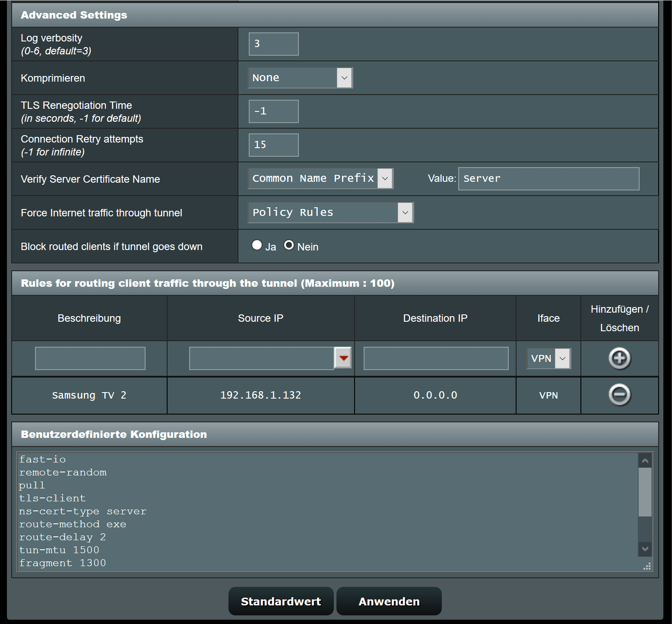Click the 0.0.0.0 destination cell
The height and width of the screenshot is (624, 672).
[x=435, y=395]
